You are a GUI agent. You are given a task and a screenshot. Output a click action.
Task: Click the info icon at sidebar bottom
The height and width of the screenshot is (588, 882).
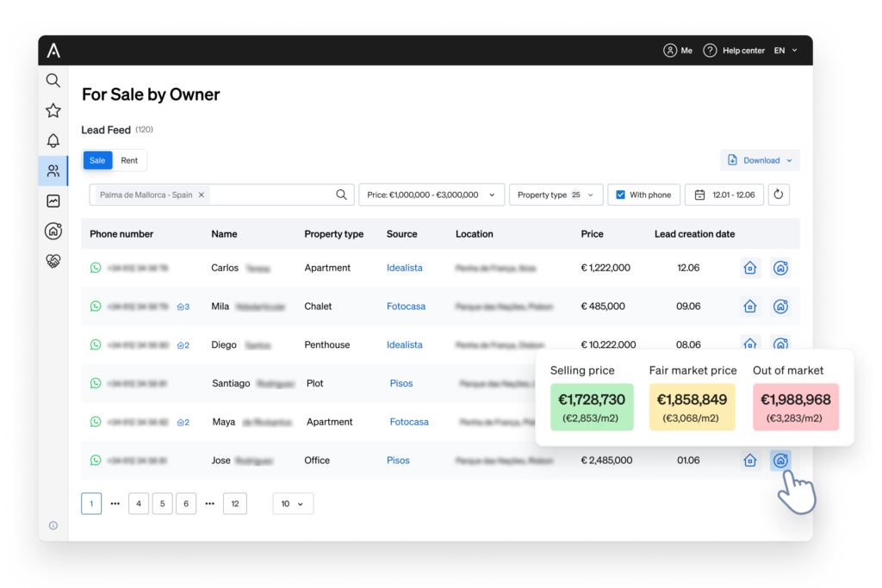coord(53,526)
